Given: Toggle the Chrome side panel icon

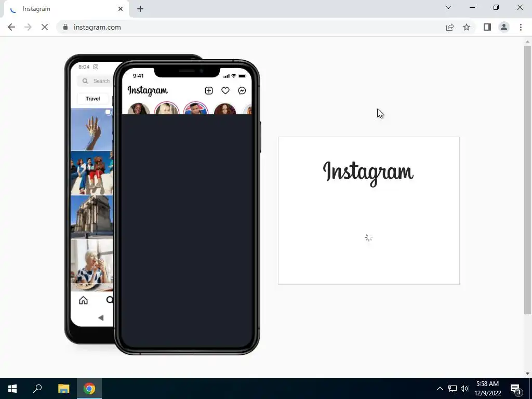Looking at the screenshot, I should [487, 27].
